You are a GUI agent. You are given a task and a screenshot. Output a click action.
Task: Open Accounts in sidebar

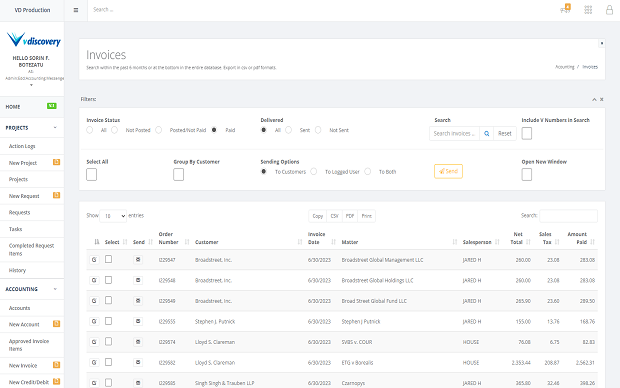click(x=19, y=308)
